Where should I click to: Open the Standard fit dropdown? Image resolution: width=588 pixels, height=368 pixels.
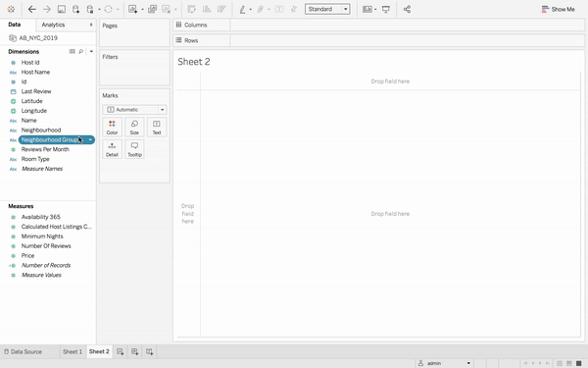coord(327,9)
